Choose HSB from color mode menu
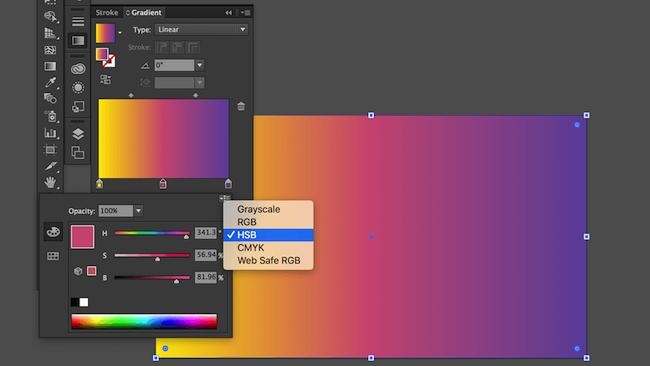Viewport: 650px width, 366px height. point(268,235)
